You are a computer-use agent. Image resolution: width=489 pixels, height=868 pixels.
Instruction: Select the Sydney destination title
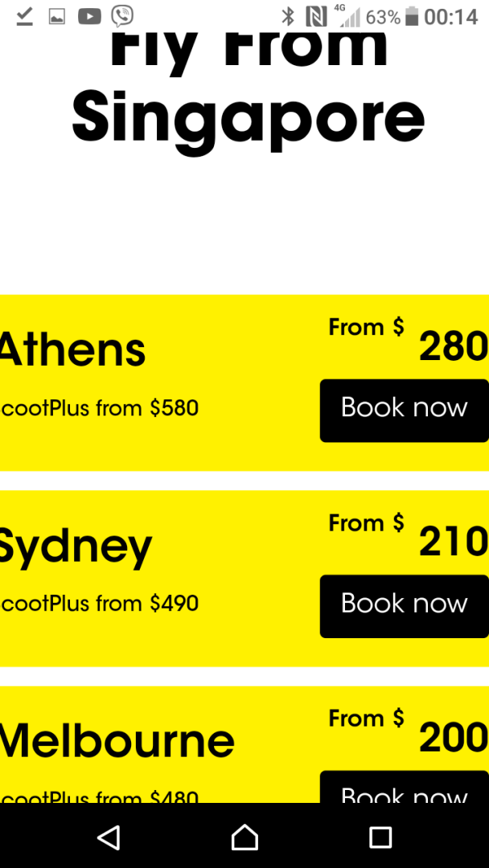pos(76,547)
